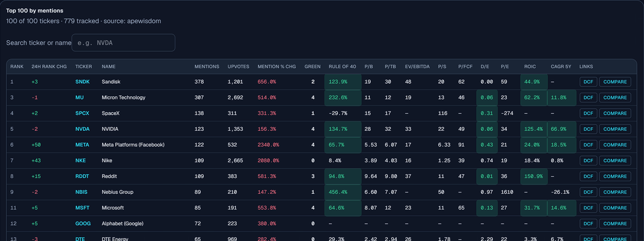The width and height of the screenshot is (644, 241).
Task: Sort by TICKER column header
Action: pos(84,67)
